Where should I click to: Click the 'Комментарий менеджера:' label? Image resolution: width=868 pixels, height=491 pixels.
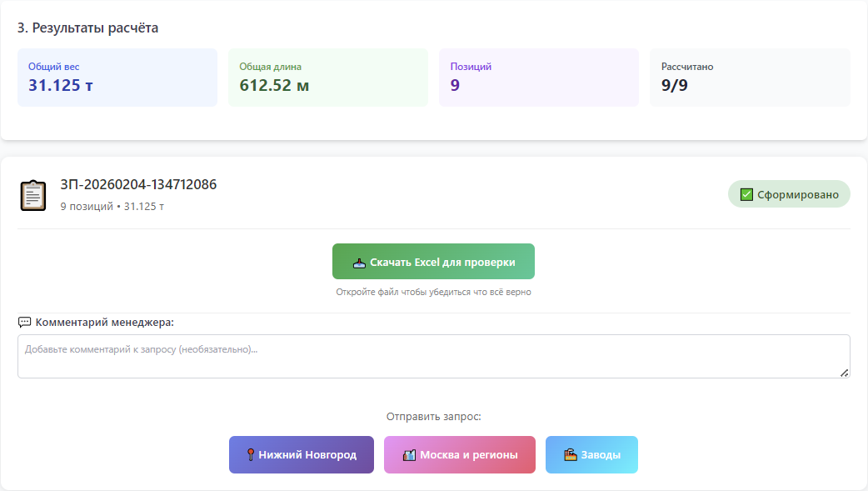coord(105,322)
